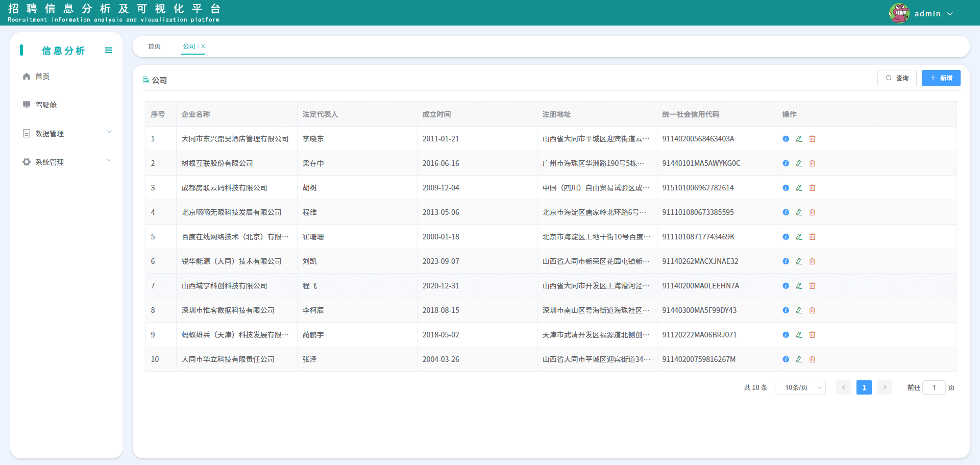The width and height of the screenshot is (980, 465).
Task: Open the admin account dropdown
Action: click(x=933, y=14)
